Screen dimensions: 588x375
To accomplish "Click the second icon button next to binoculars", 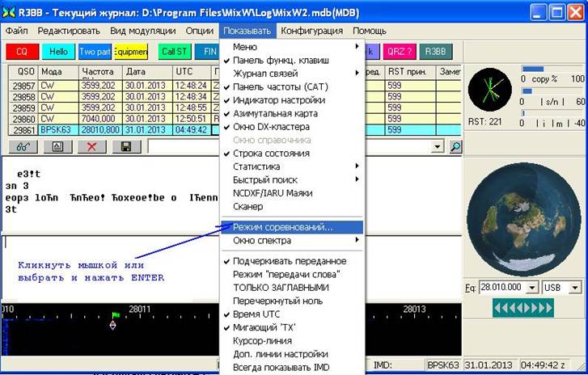I will [x=57, y=146].
